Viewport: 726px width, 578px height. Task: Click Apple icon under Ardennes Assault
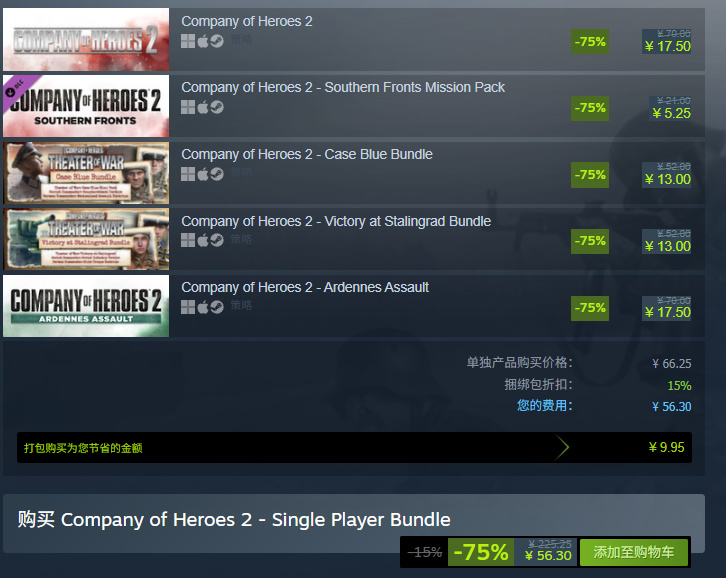click(x=203, y=307)
